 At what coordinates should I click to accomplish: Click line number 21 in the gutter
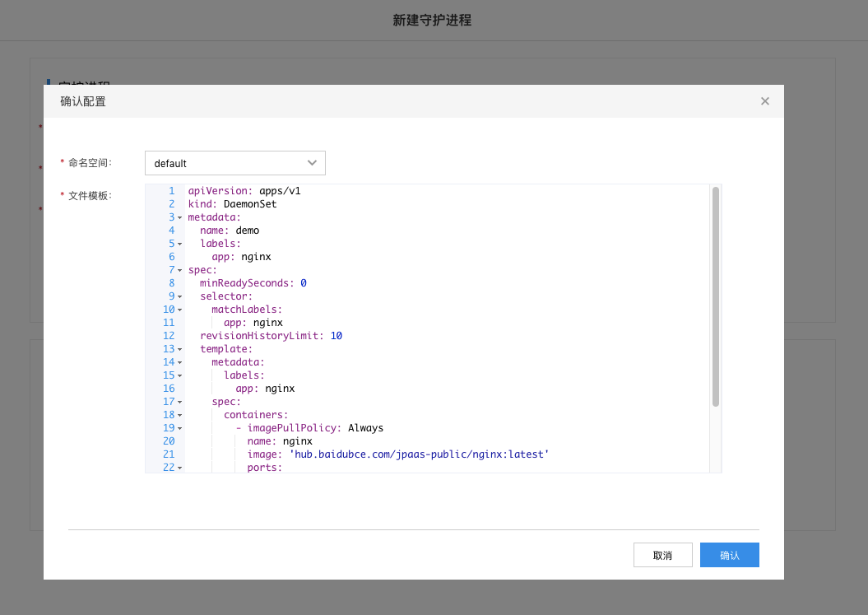click(x=169, y=455)
